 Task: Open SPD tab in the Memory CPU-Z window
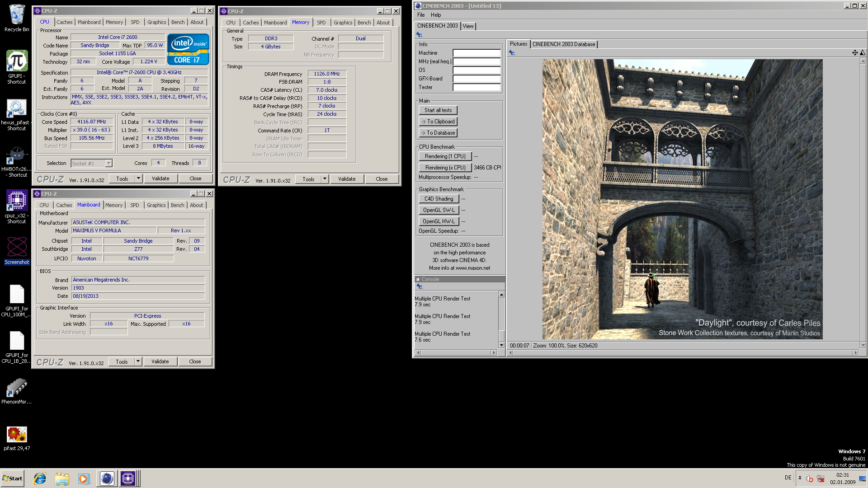click(321, 23)
